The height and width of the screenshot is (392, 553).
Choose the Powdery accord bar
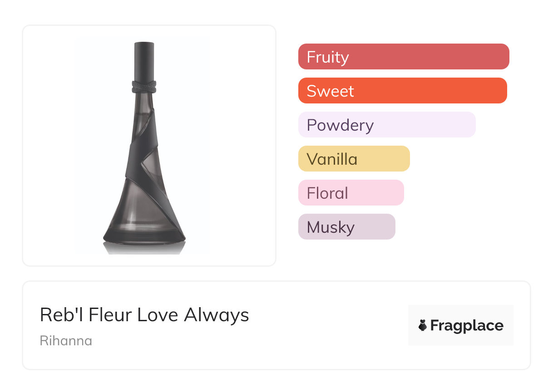pos(386,125)
